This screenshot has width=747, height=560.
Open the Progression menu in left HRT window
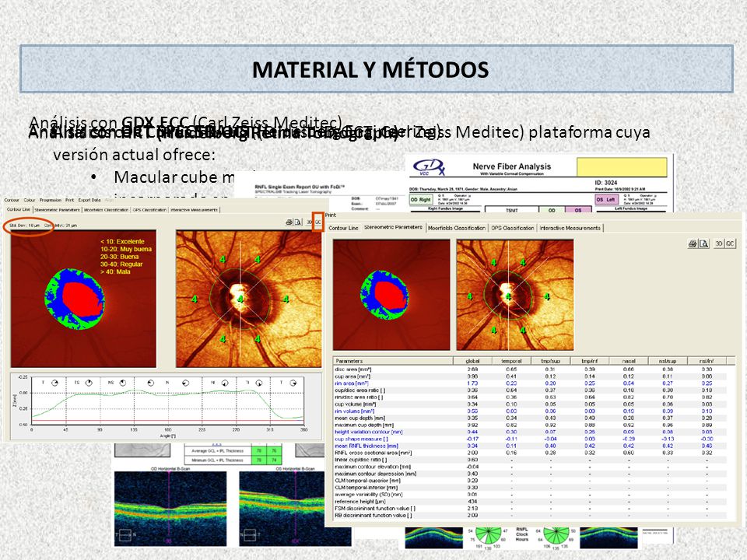click(51, 200)
